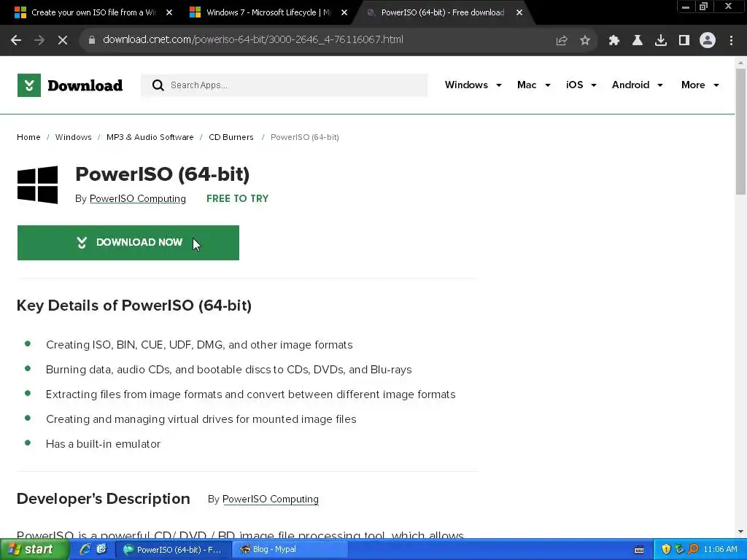The width and height of the screenshot is (747, 560).
Task: Select the PowerISO (64-bit) Free download tab
Action: coord(443,12)
